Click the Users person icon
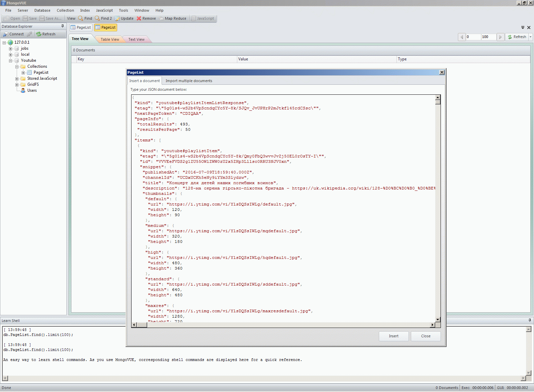 tap(23, 90)
